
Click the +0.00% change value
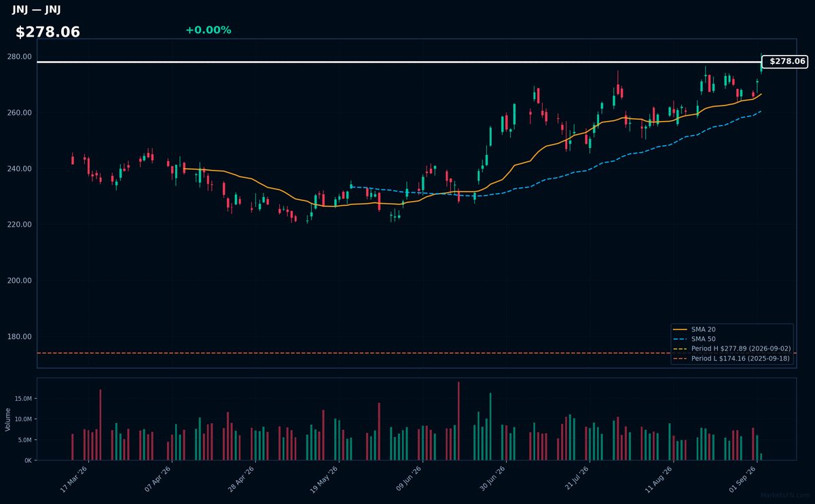pyautogui.click(x=208, y=30)
